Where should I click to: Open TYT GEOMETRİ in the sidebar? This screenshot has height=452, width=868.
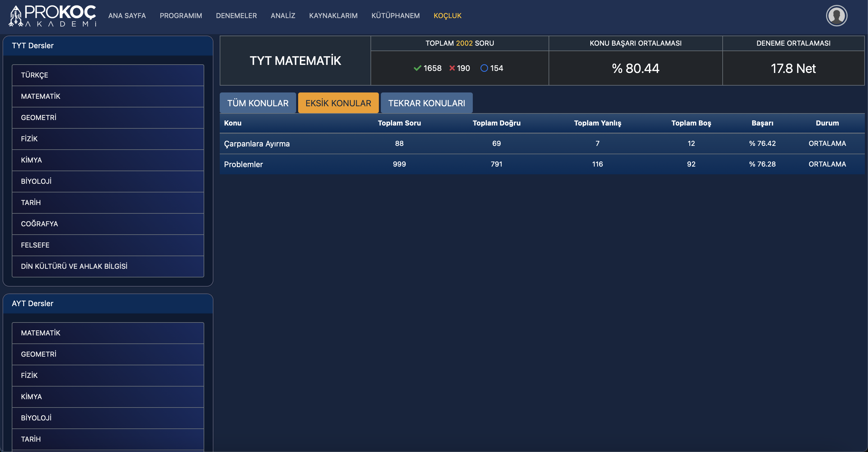coord(108,117)
